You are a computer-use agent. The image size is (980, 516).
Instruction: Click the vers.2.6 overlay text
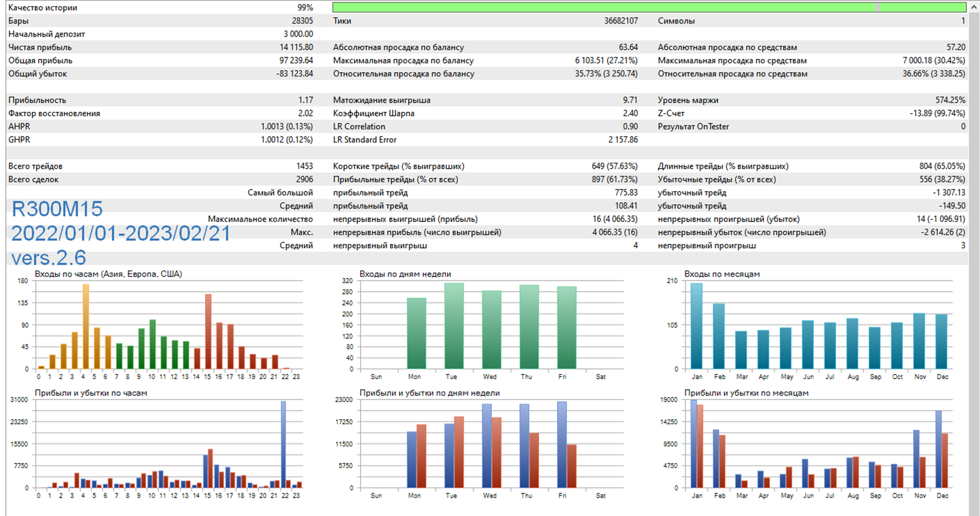48,258
